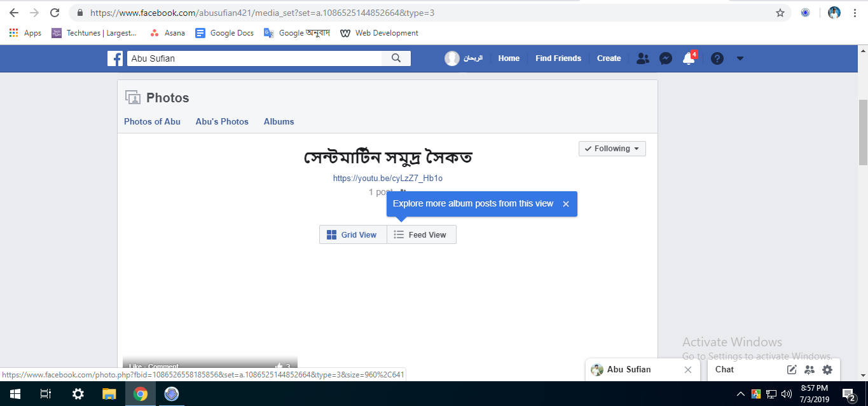Dismiss the Explore more album posts tooltip
868x406 pixels.
[565, 204]
